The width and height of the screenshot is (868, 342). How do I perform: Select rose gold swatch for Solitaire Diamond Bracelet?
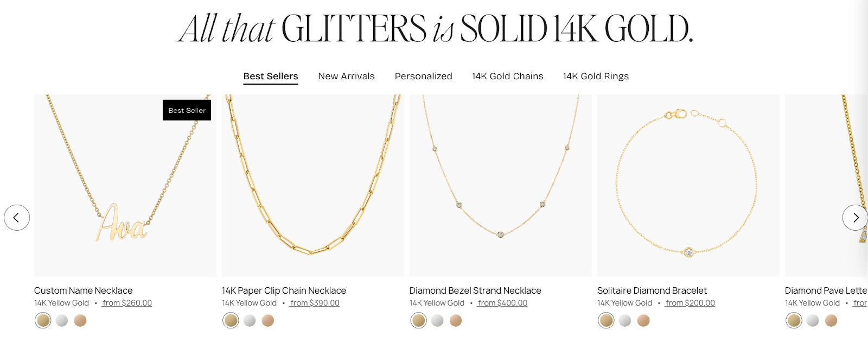[642, 321]
